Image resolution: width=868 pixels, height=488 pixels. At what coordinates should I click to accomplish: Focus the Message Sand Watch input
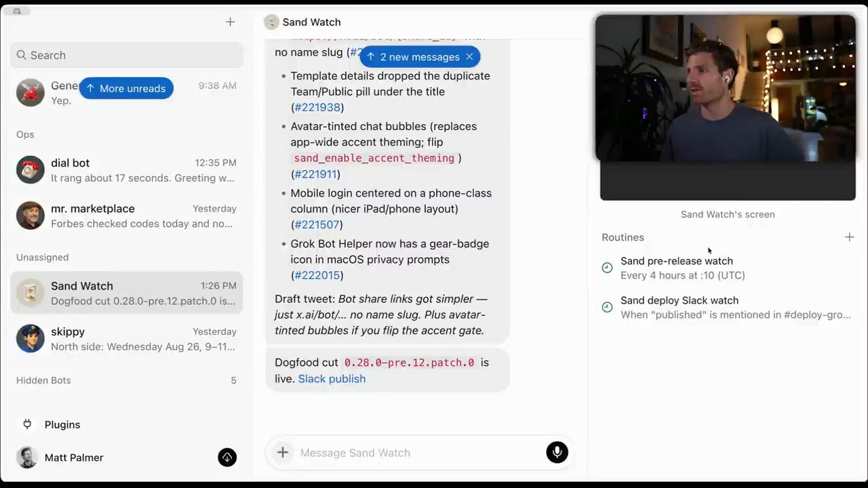click(x=419, y=453)
